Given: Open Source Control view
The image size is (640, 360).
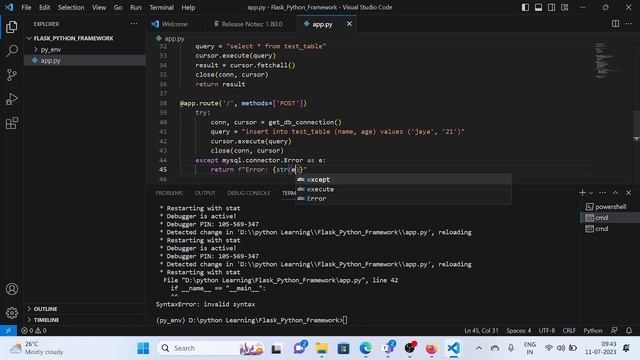Looking at the screenshot, I should click(x=12, y=75).
